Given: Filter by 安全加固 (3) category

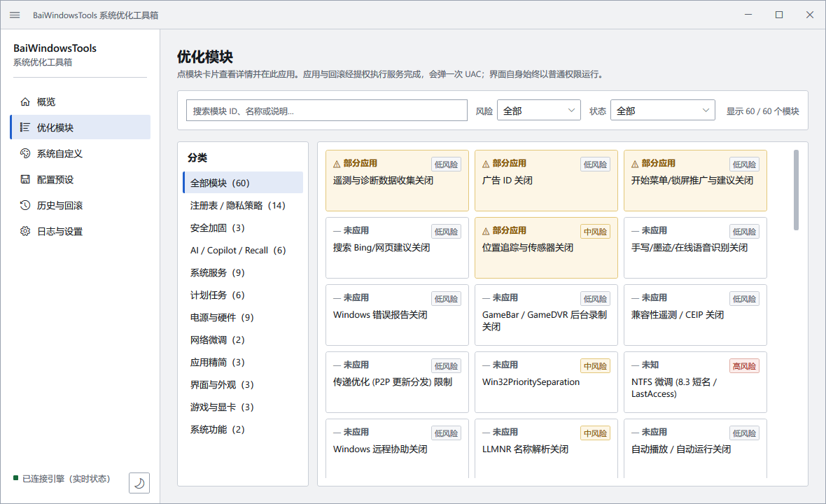Looking at the screenshot, I should tap(243, 227).
